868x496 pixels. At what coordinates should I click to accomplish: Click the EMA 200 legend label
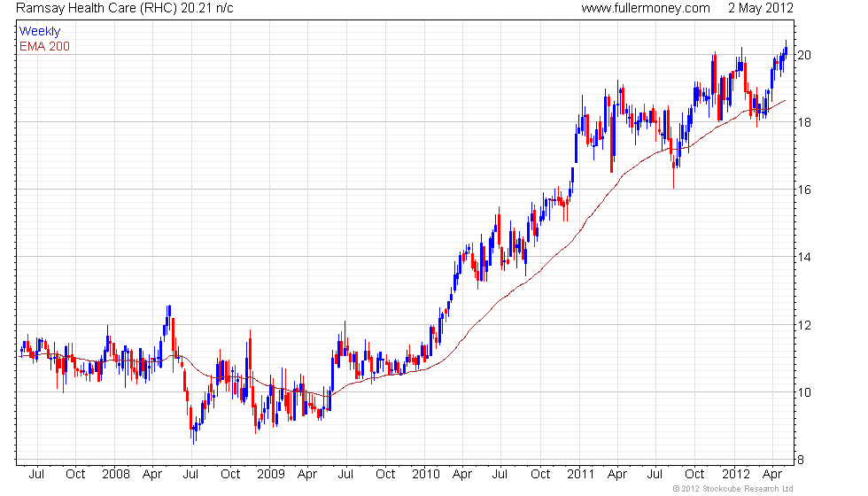44,46
